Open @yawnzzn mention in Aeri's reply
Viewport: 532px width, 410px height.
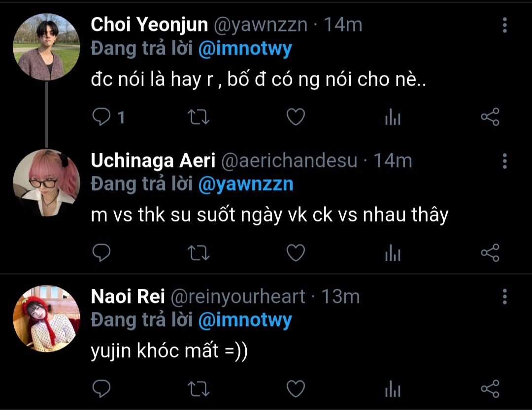coord(245,184)
